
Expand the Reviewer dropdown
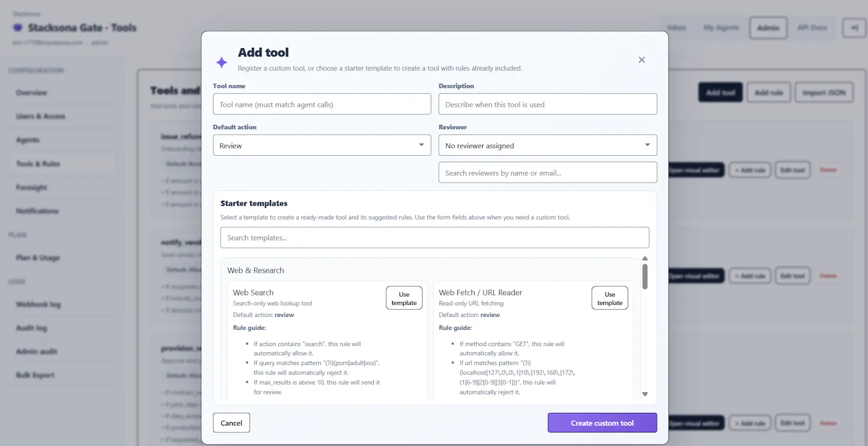click(x=547, y=145)
